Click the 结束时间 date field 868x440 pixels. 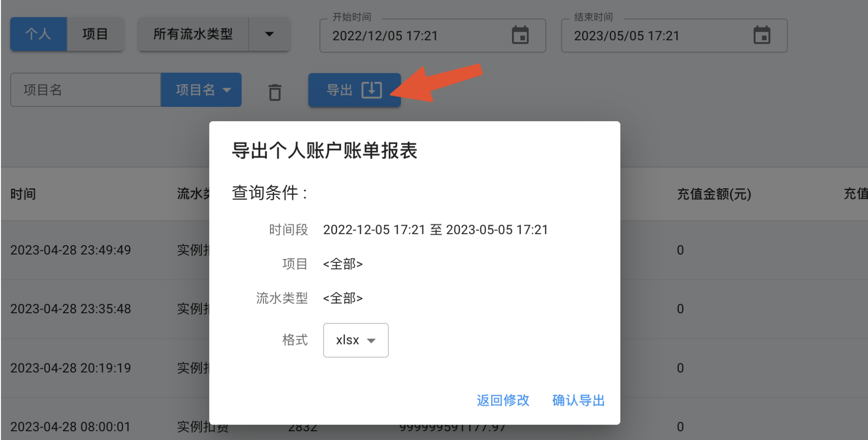point(657,36)
